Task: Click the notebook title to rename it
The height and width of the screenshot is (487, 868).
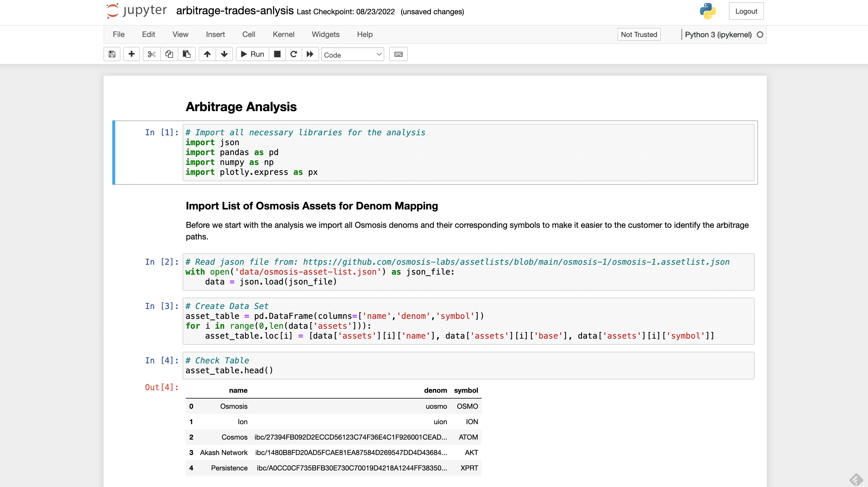Action: point(234,11)
